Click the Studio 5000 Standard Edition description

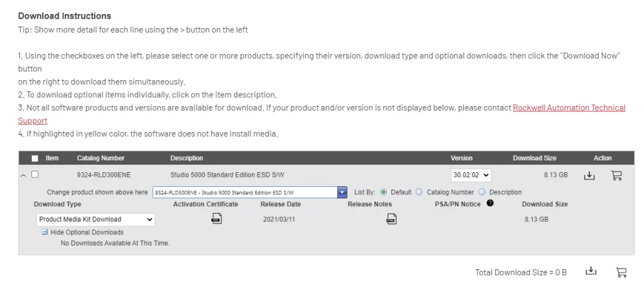pyautogui.click(x=227, y=175)
